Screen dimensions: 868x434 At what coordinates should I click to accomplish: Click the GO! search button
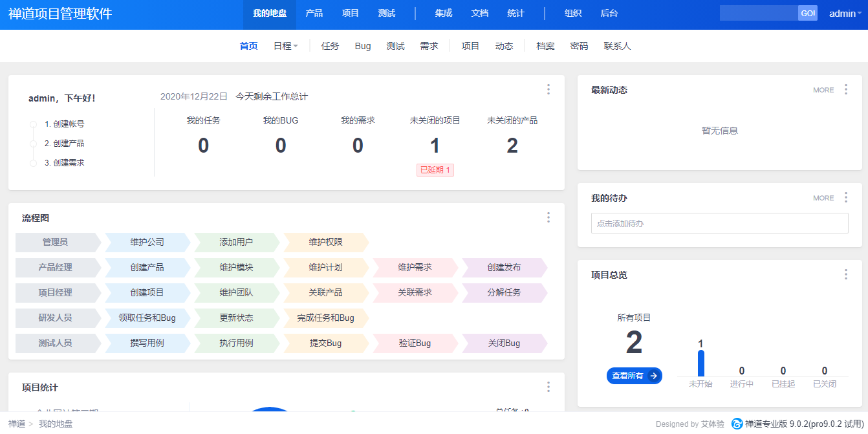(x=808, y=14)
